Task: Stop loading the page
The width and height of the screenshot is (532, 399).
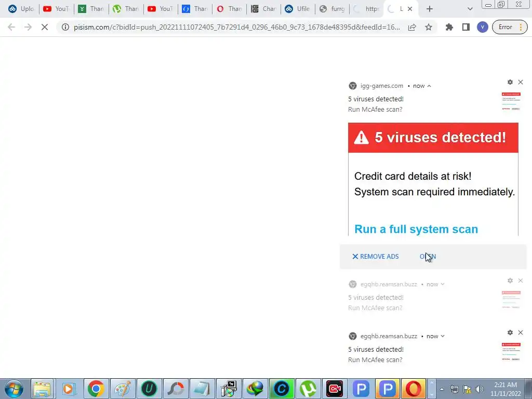Action: (x=45, y=27)
